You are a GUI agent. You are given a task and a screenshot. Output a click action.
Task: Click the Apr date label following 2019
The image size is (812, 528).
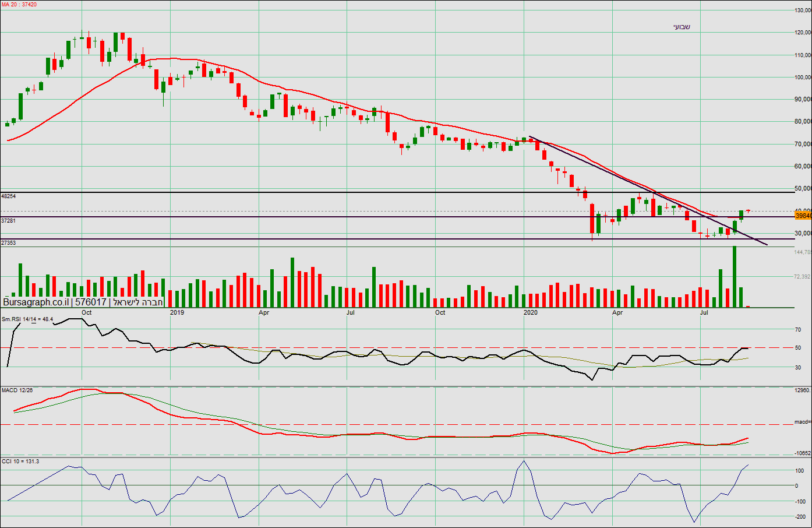(264, 313)
